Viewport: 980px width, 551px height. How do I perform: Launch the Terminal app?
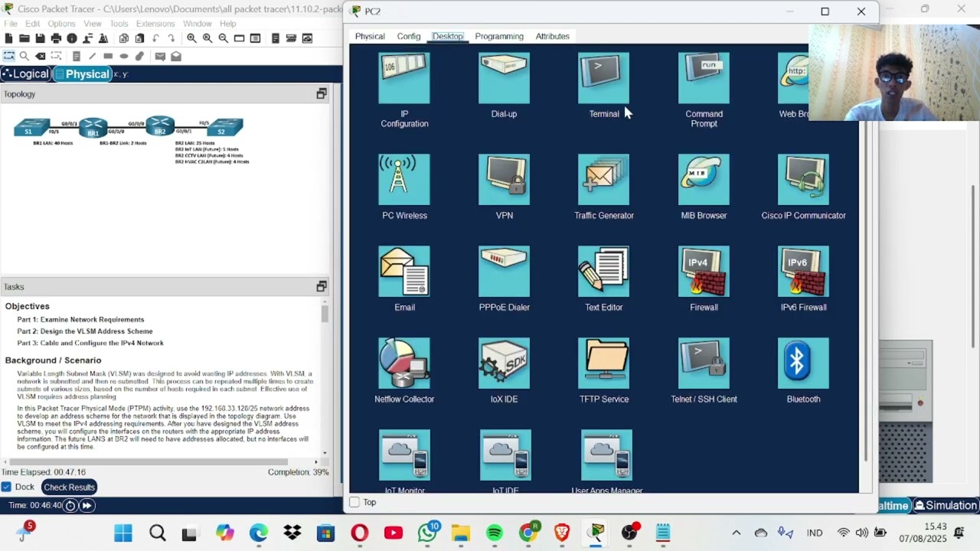(x=603, y=78)
